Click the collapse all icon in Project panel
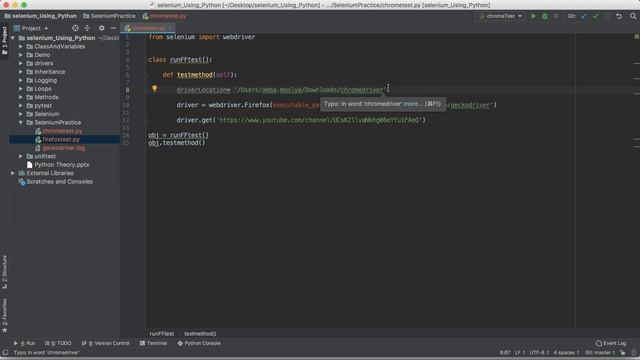The width and height of the screenshot is (640, 360). tap(87, 28)
